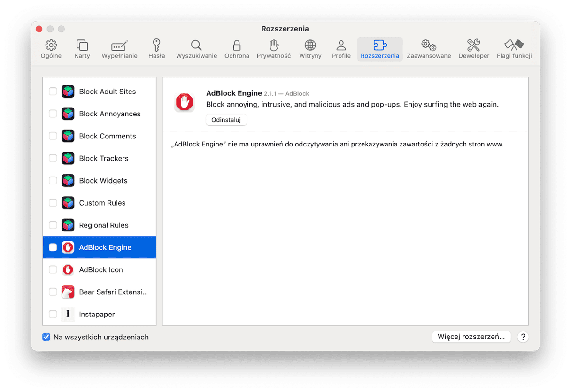Enable the AdBlock Engine checkbox
The width and height of the screenshot is (571, 392).
(x=53, y=247)
